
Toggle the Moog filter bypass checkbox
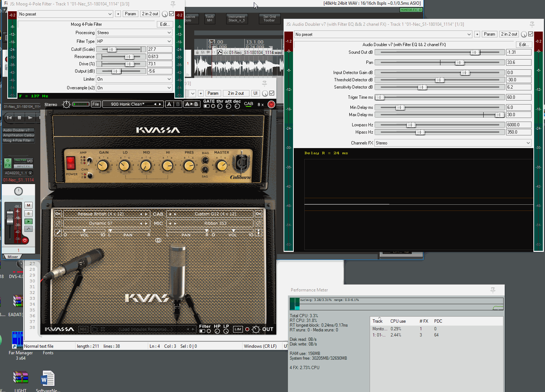tap(172, 14)
